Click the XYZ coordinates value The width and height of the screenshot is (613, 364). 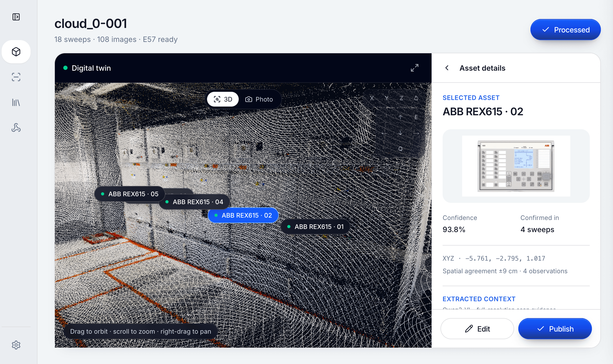click(494, 258)
